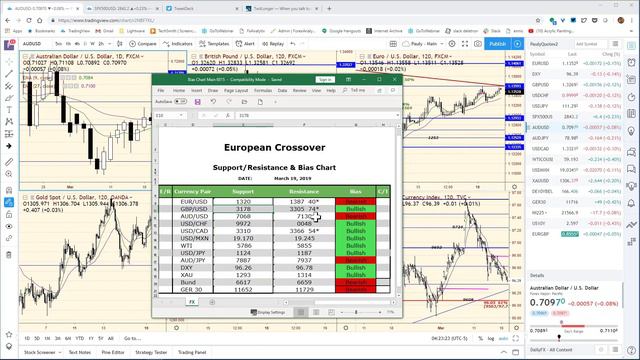The image size is (640, 360).
Task: Open the Excel Home tab
Action: 179,90
